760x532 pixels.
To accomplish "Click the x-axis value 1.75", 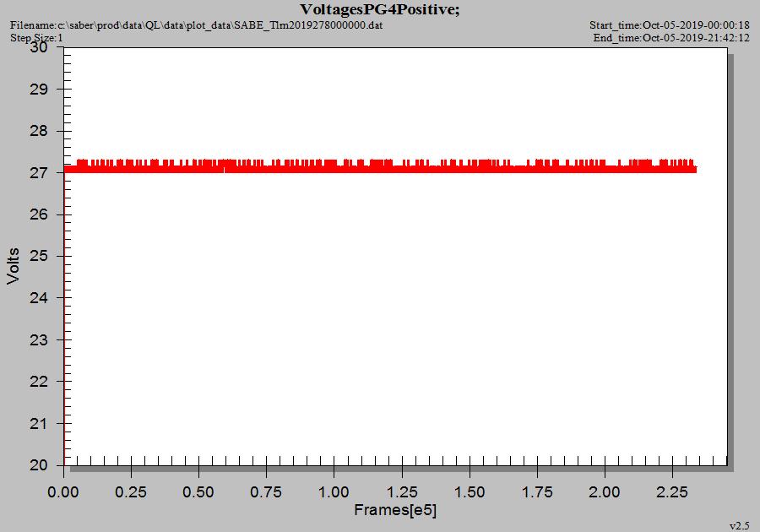I will click(537, 492).
